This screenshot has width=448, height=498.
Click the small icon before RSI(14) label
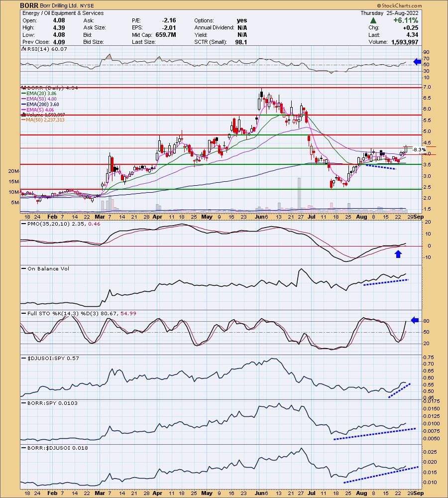point(24,49)
